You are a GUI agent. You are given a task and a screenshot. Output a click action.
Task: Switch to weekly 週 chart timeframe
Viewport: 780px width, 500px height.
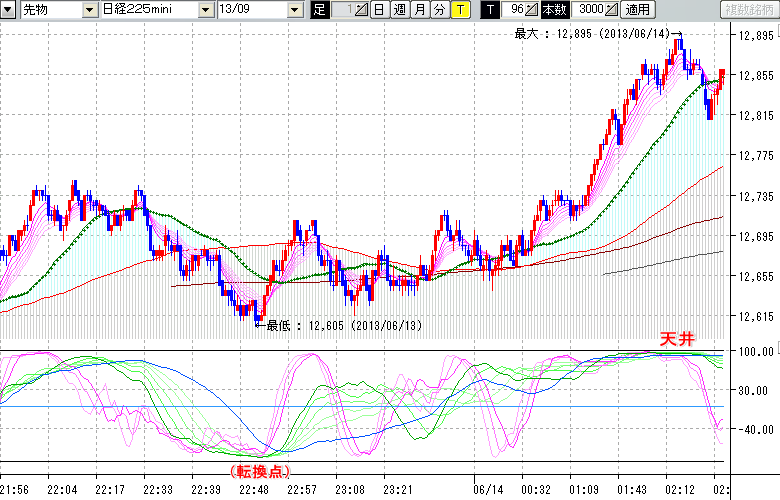click(399, 9)
